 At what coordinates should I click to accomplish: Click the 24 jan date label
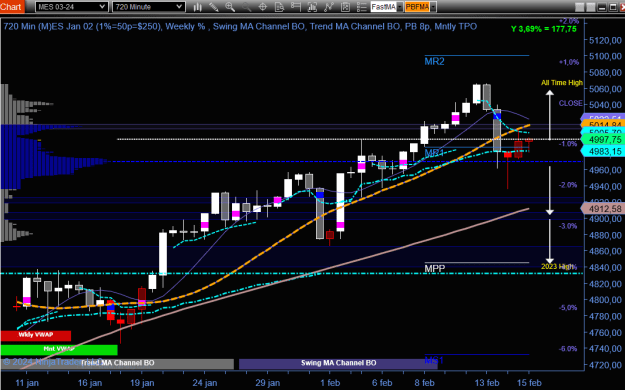coord(205,383)
